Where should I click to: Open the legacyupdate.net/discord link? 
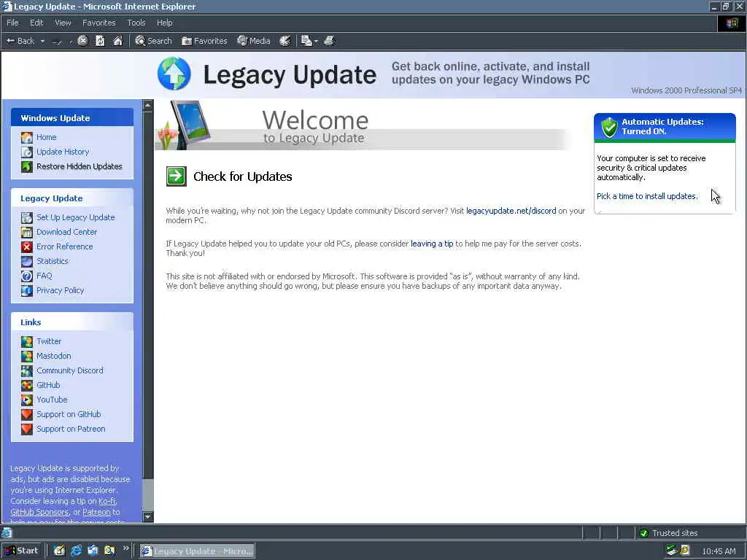click(x=511, y=211)
